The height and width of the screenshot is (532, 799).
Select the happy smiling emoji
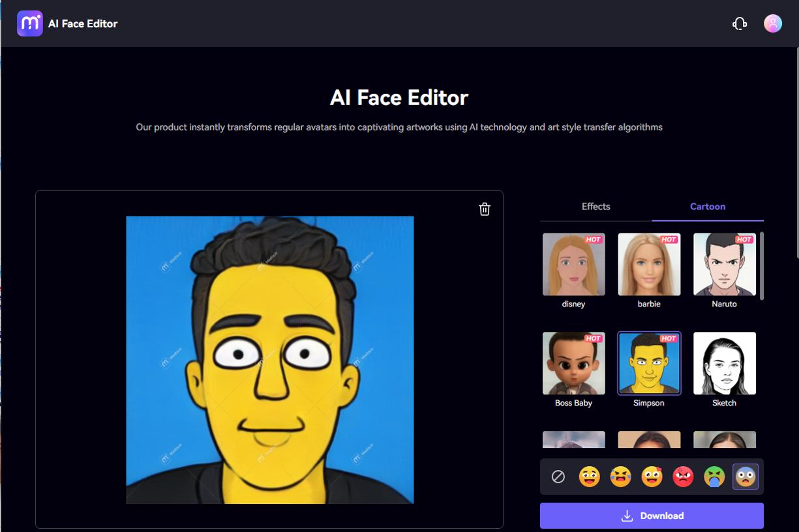click(x=588, y=477)
